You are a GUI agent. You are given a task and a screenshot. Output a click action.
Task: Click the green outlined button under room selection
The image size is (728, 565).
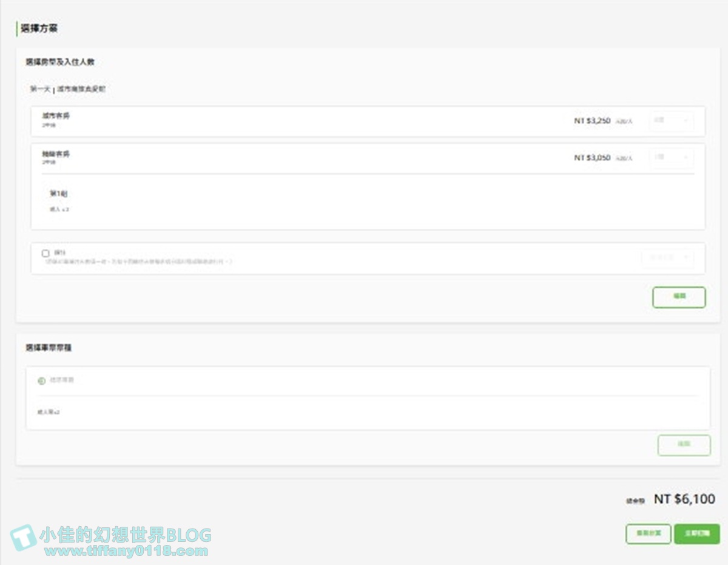[x=679, y=297]
